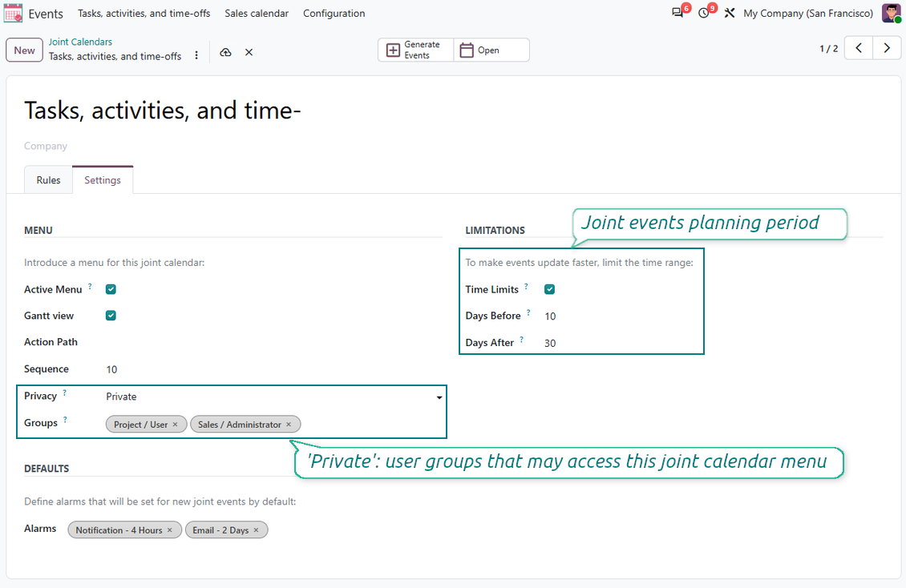Open the company switcher My Company (San Francisco)
This screenshot has width=906, height=588.
click(x=807, y=13)
